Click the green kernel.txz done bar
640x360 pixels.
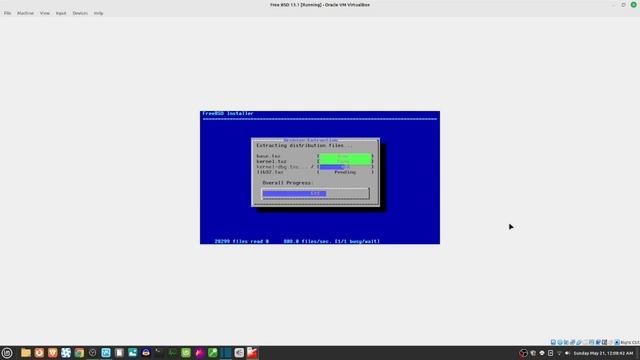click(345, 162)
